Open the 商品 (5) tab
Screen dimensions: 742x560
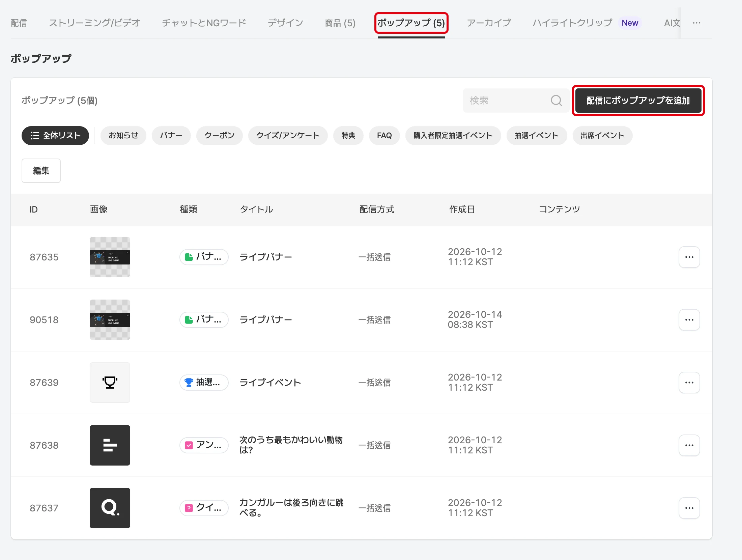click(340, 23)
